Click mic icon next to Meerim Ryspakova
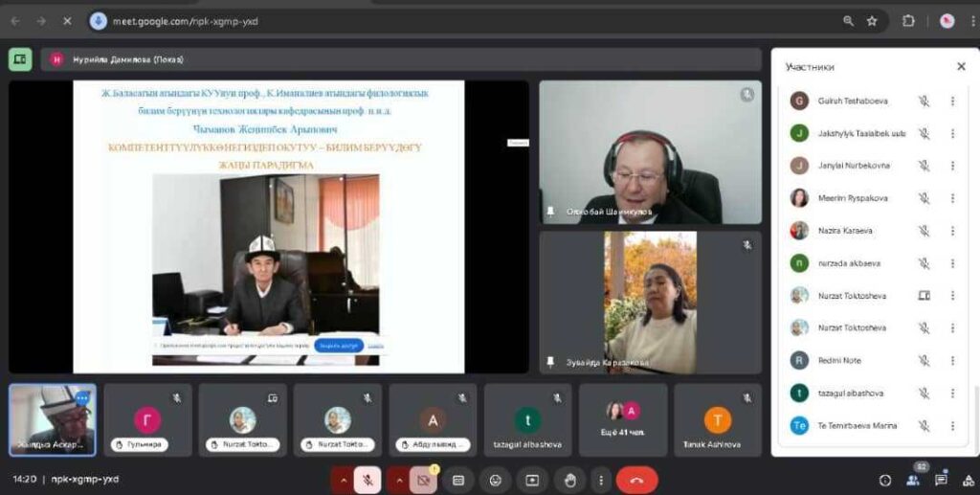The height and width of the screenshot is (495, 980). (924, 198)
